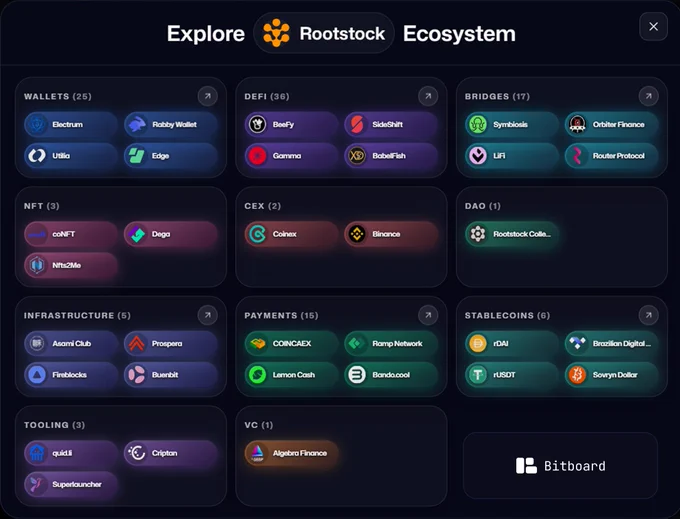Click the rDAI coin icon
The width and height of the screenshot is (680, 519).
478,343
